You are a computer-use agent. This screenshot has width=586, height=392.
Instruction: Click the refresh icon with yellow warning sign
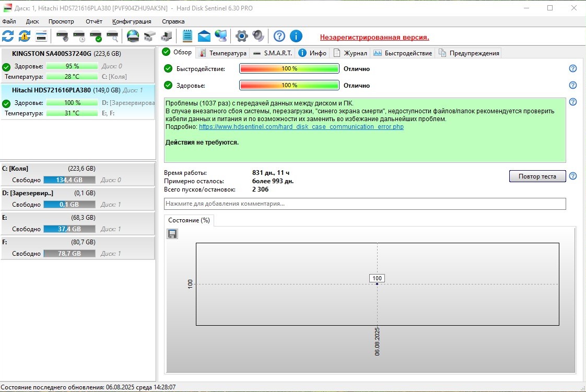25,36
